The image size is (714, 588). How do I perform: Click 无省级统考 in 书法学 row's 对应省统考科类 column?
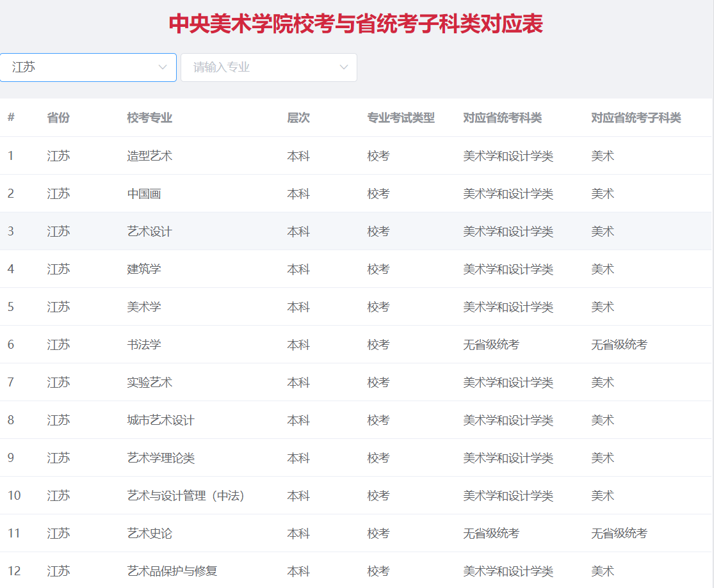coord(491,345)
